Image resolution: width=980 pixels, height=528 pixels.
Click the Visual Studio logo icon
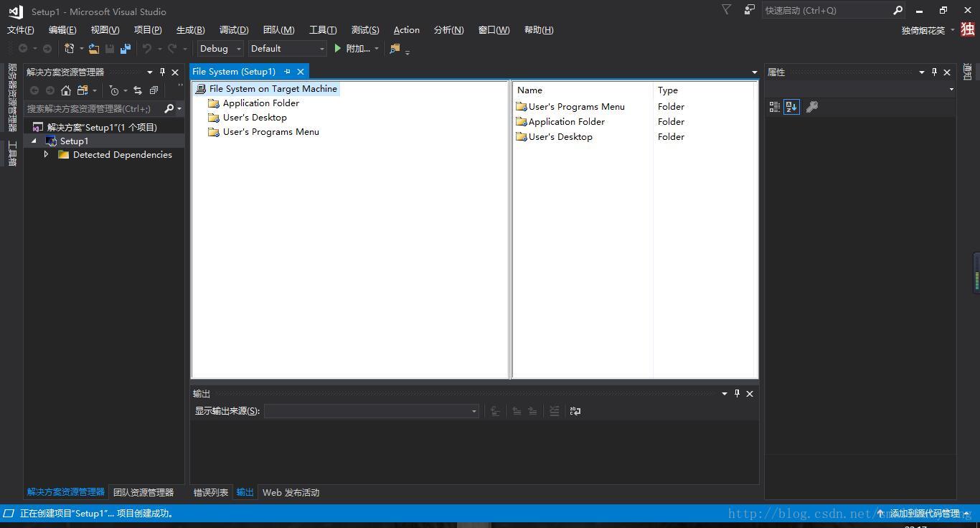point(15,11)
